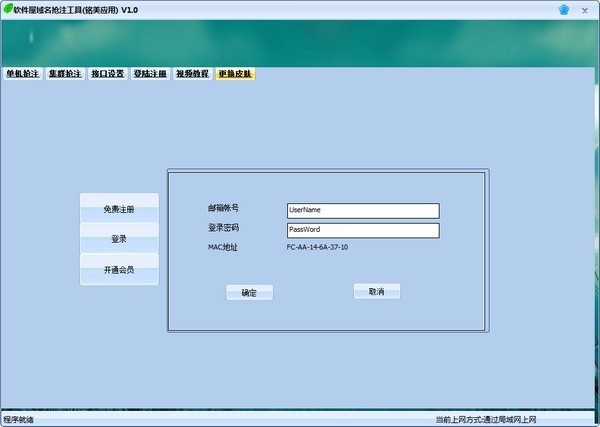Confirm with the 确定 button
Image resolution: width=600 pixels, height=427 pixels.
tap(249, 293)
